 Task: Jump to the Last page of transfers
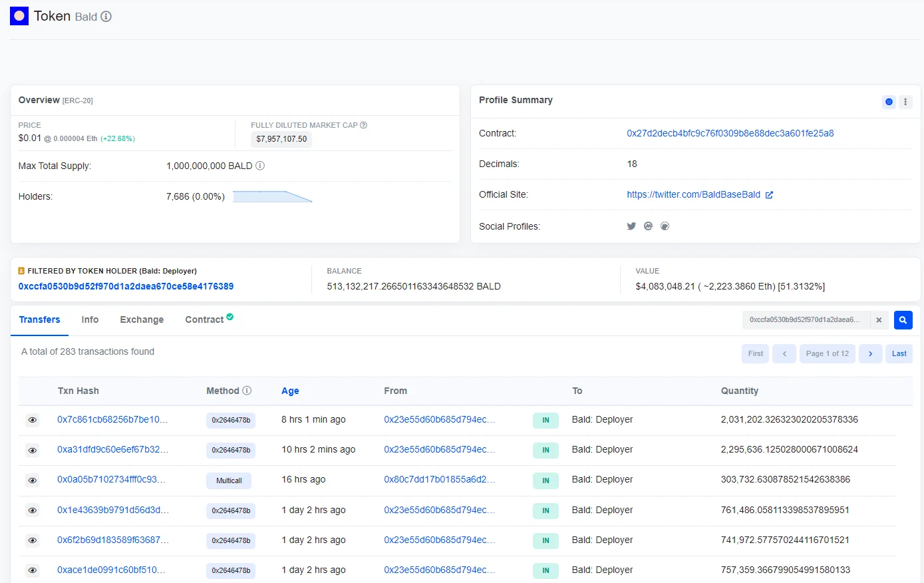coord(899,353)
